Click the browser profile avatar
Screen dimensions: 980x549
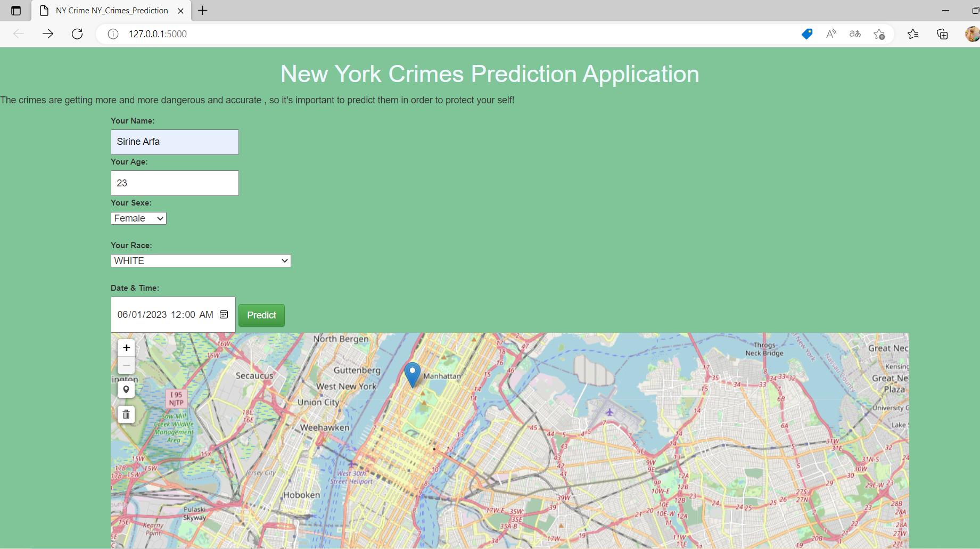click(973, 34)
